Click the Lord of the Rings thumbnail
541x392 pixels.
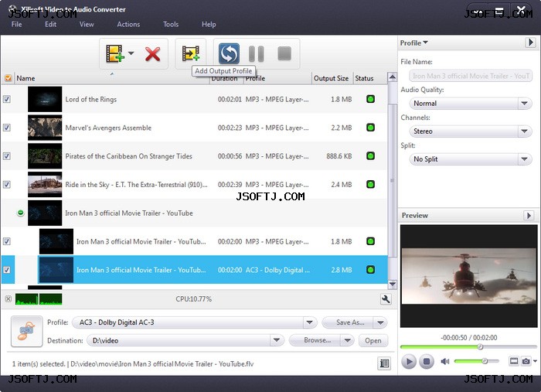[45, 99]
